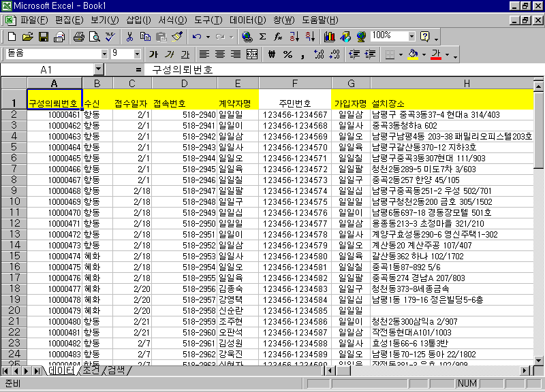545x392 pixels.
Task: Toggle center alignment
Action: pos(220,54)
